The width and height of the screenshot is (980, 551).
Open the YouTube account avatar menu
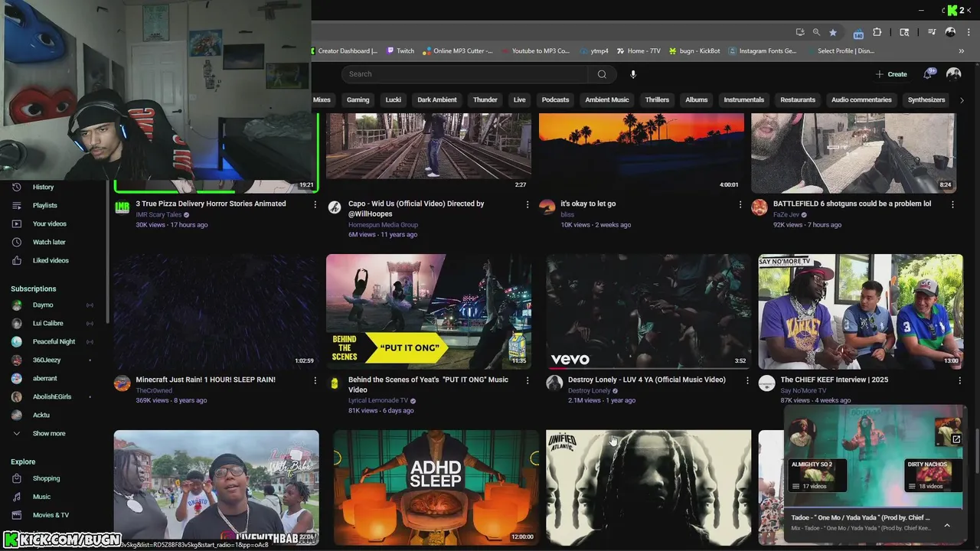(x=953, y=74)
